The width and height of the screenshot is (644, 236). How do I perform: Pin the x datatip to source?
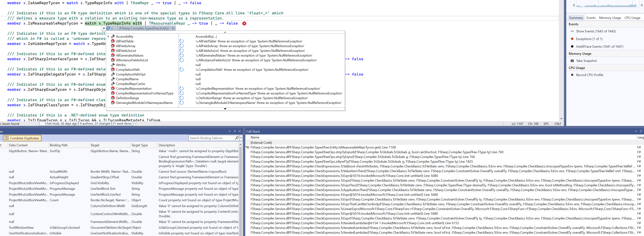[173, 28]
